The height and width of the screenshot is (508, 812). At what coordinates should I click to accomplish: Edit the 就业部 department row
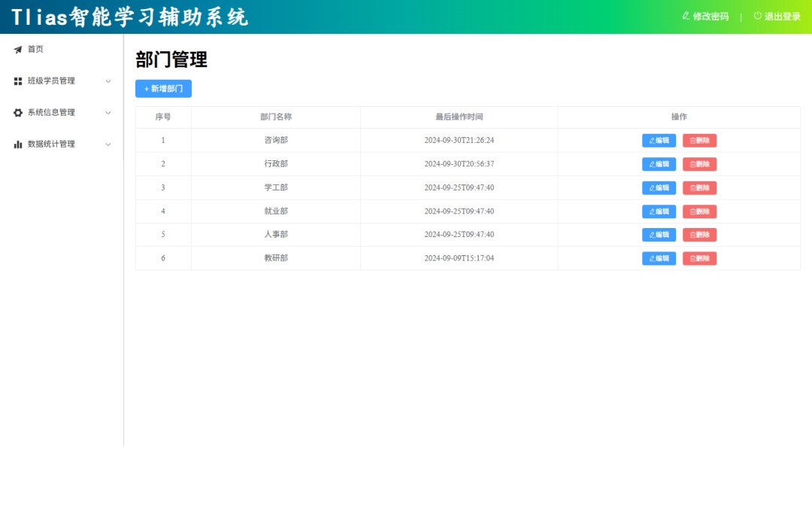point(659,211)
